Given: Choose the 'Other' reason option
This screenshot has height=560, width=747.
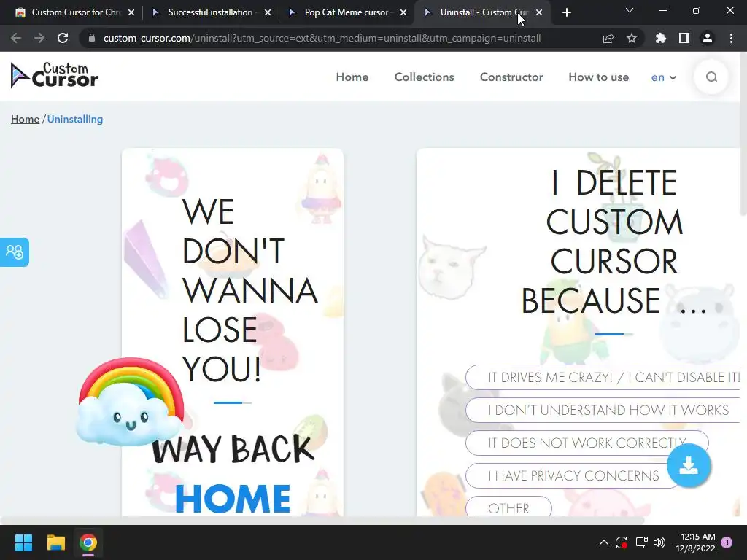Looking at the screenshot, I should [x=508, y=508].
